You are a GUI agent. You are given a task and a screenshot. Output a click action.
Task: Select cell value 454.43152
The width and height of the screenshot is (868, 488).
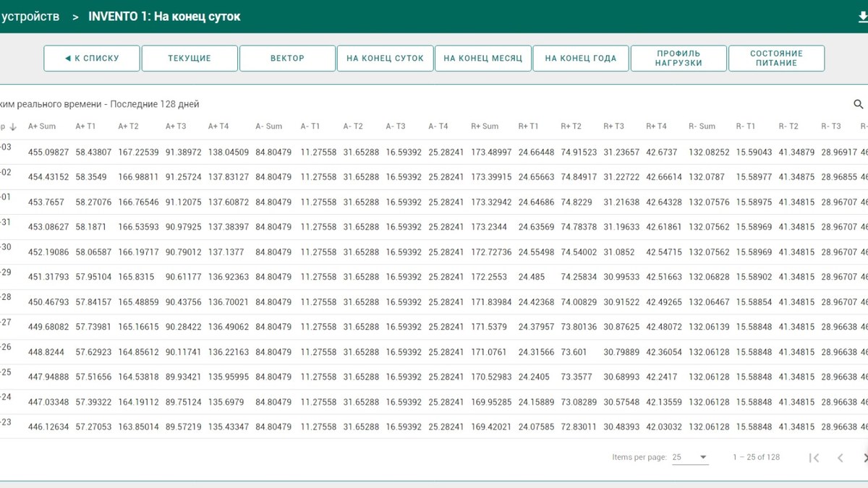48,177
